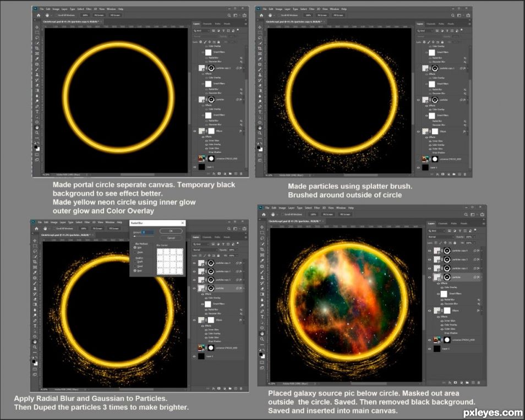Open the Layer menu in Radial Blur window

pos(63,222)
